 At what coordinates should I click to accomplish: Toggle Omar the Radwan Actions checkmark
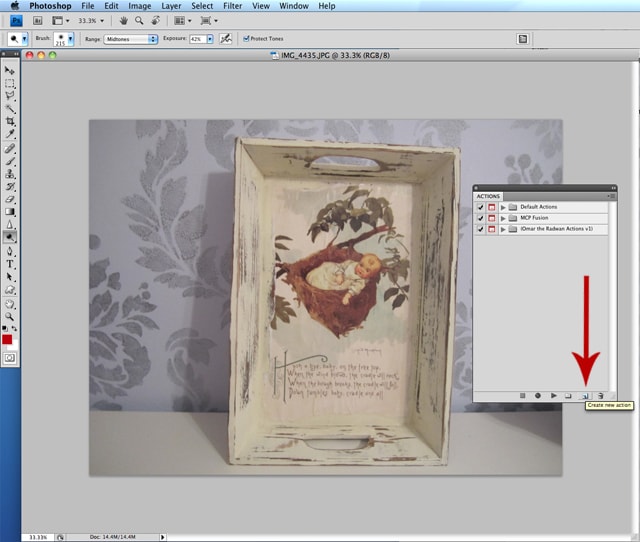[480, 229]
